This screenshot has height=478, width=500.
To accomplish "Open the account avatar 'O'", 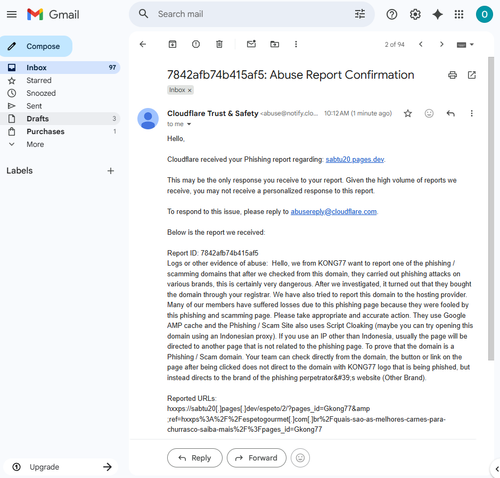I will [484, 14].
